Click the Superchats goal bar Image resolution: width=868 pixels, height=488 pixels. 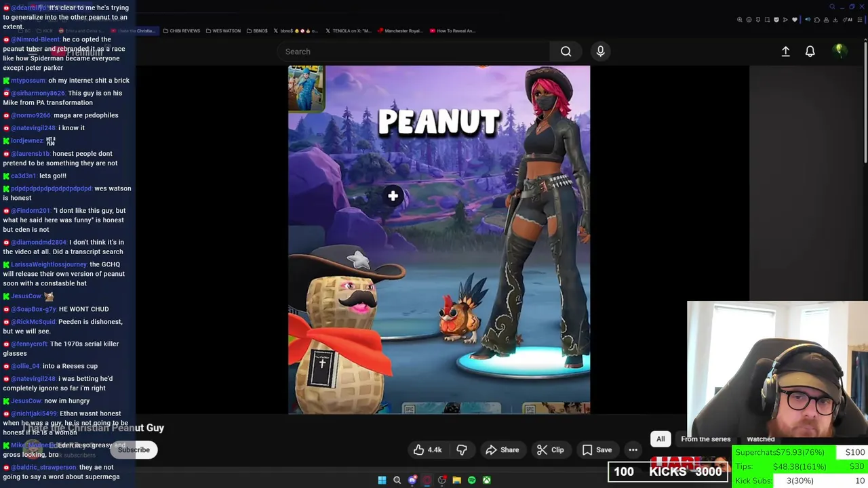[x=800, y=452]
